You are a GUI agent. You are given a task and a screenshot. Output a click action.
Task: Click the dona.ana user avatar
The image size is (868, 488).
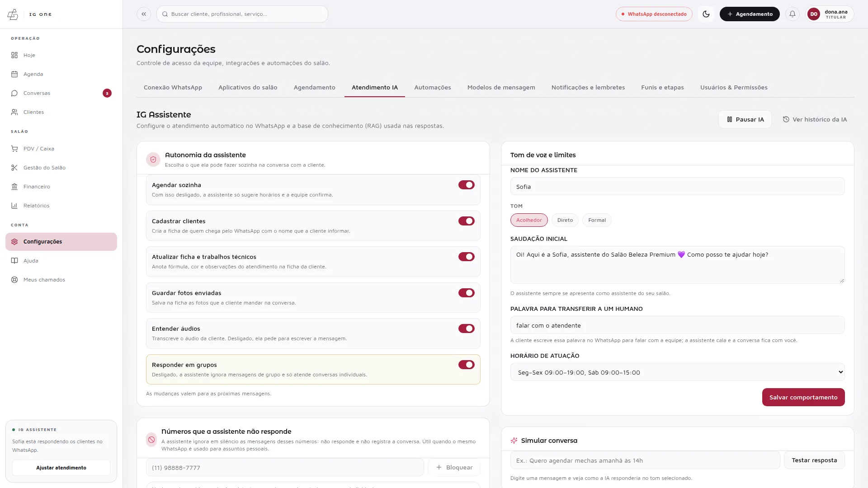pos(814,14)
